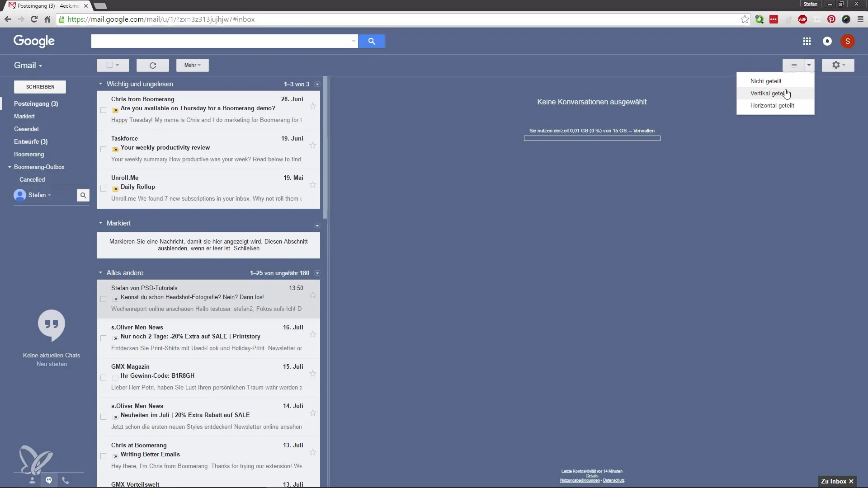Tick the checkbox for Taskforce email
The height and width of the screenshot is (488, 868).
click(x=104, y=150)
